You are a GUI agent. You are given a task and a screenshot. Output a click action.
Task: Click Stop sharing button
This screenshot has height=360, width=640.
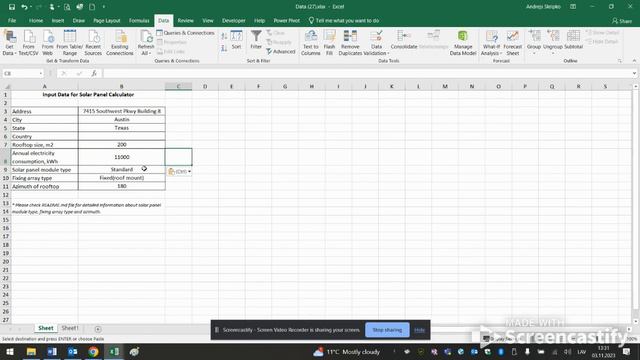(x=387, y=330)
